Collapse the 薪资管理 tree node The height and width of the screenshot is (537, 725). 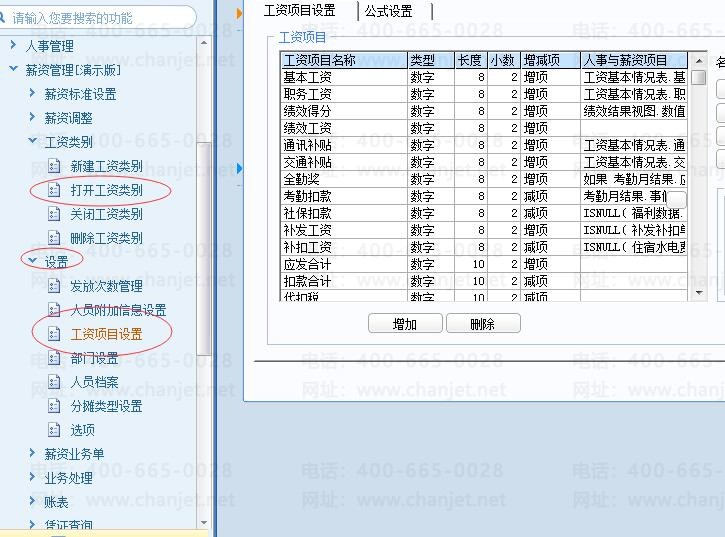coord(13,69)
